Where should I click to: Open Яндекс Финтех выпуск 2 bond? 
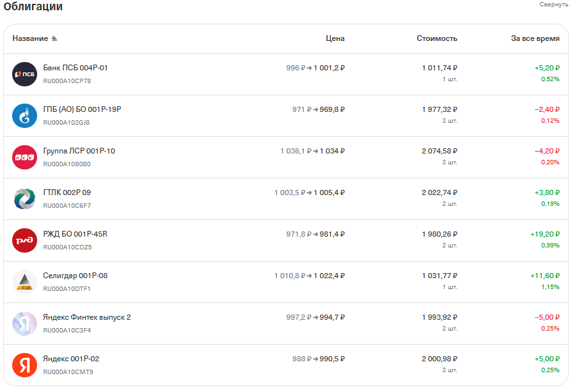pos(86,317)
